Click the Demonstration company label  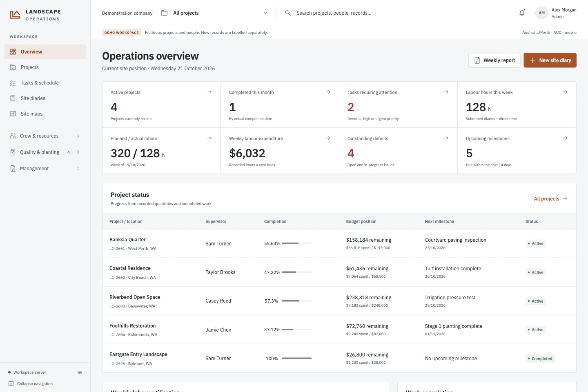(x=127, y=13)
